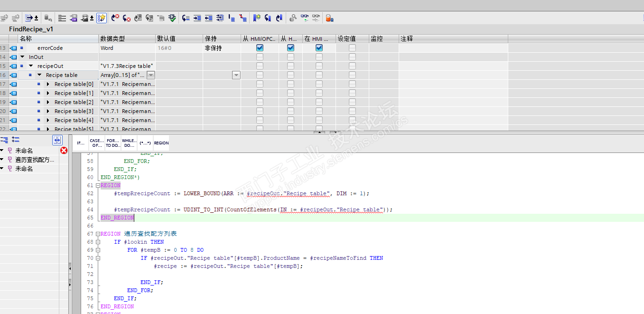Click the 名称 column header

pyautogui.click(x=58, y=38)
